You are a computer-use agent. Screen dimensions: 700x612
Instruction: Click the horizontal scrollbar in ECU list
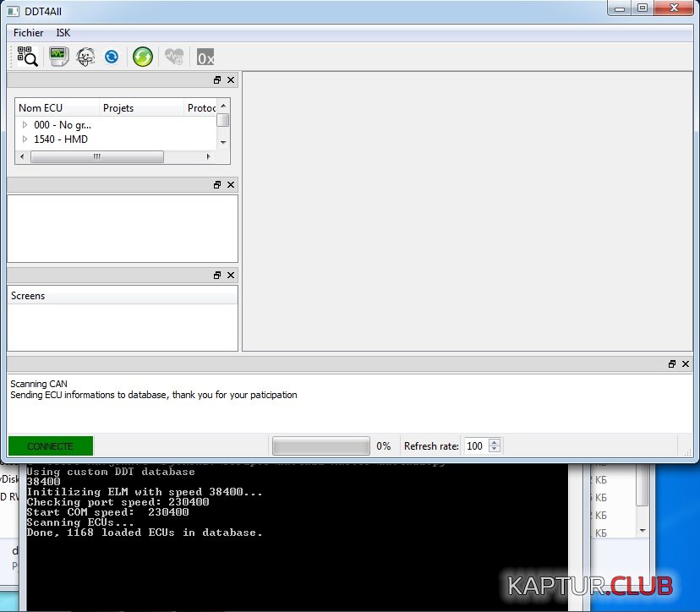pos(97,157)
